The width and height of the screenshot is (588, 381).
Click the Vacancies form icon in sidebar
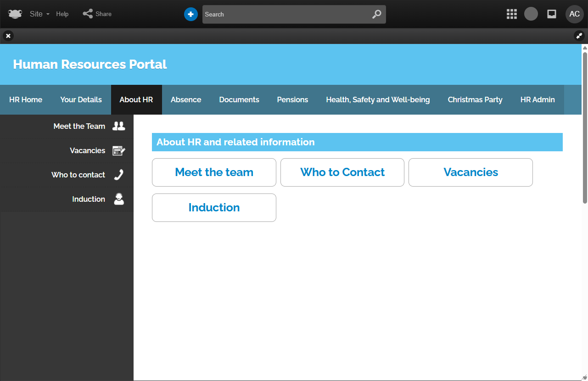pyautogui.click(x=119, y=150)
